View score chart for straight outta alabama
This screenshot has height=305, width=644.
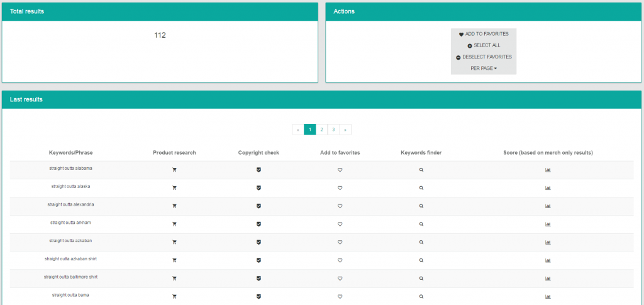click(x=548, y=170)
